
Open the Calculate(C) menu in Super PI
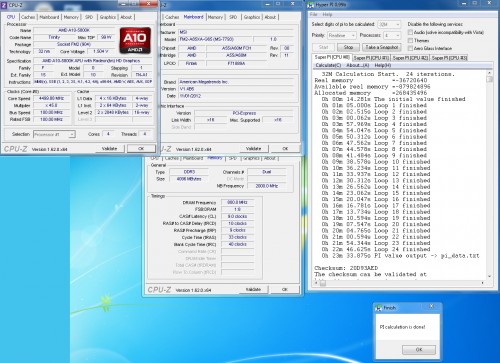point(328,65)
